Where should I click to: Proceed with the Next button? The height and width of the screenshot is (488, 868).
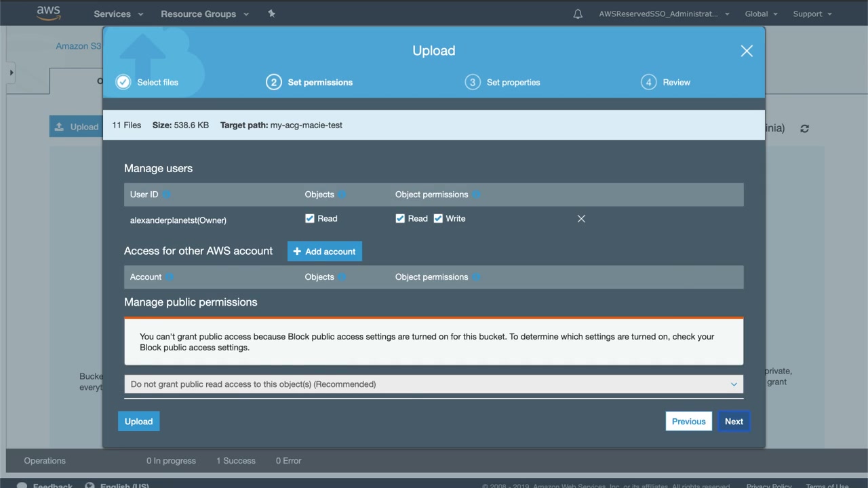point(734,421)
